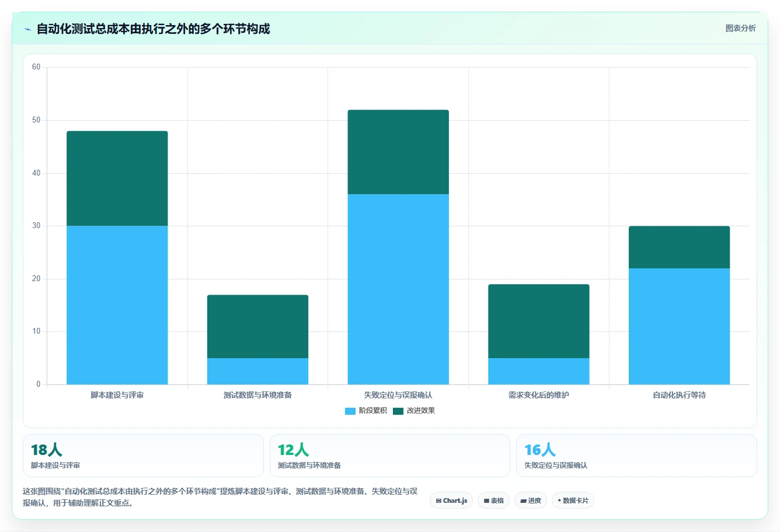
Task: Click the green bar segment for 脚本建设与评审
Action: [117, 178]
